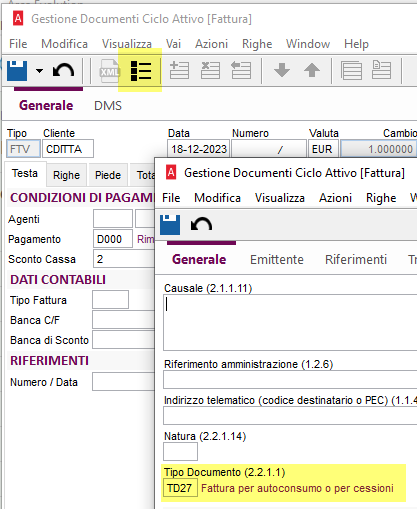Select the Righe sub-tab
This screenshot has width=417, height=509.
66,175
